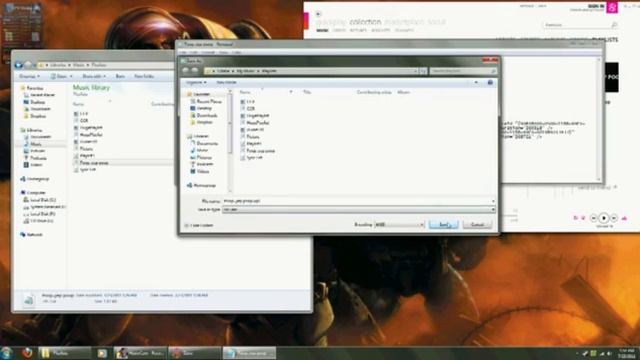Select the CCR file in Save As list

coord(248,109)
